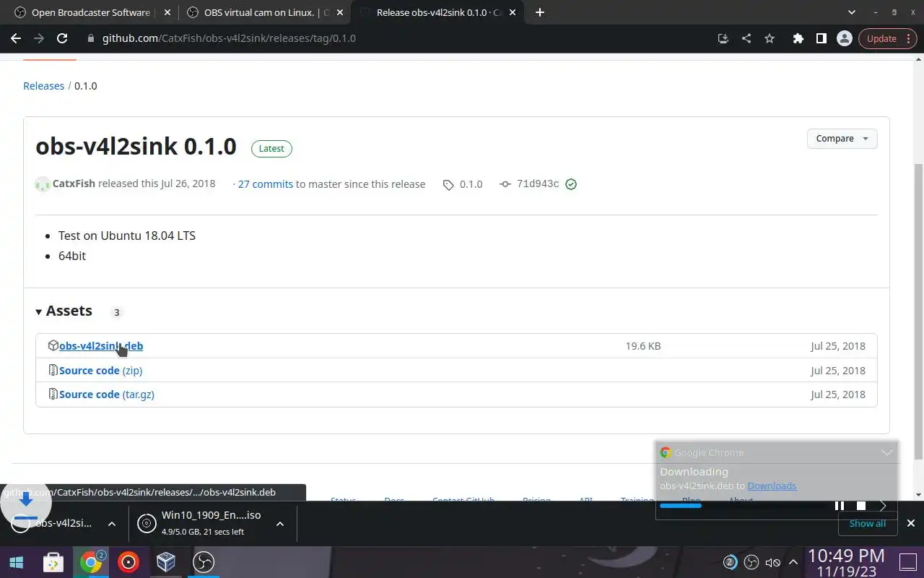Collapse the Assets section
This screenshot has width=924, height=578.
64,311
